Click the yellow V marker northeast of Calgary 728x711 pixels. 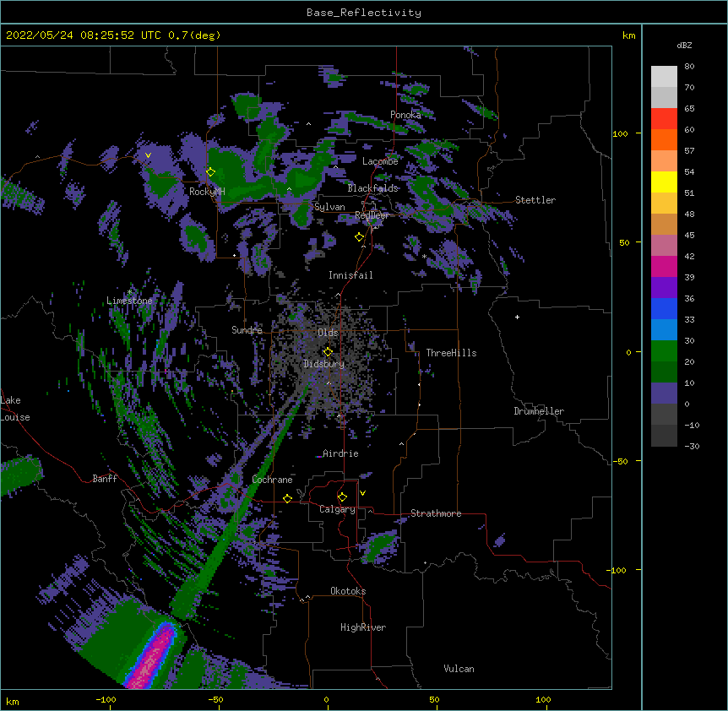click(362, 493)
